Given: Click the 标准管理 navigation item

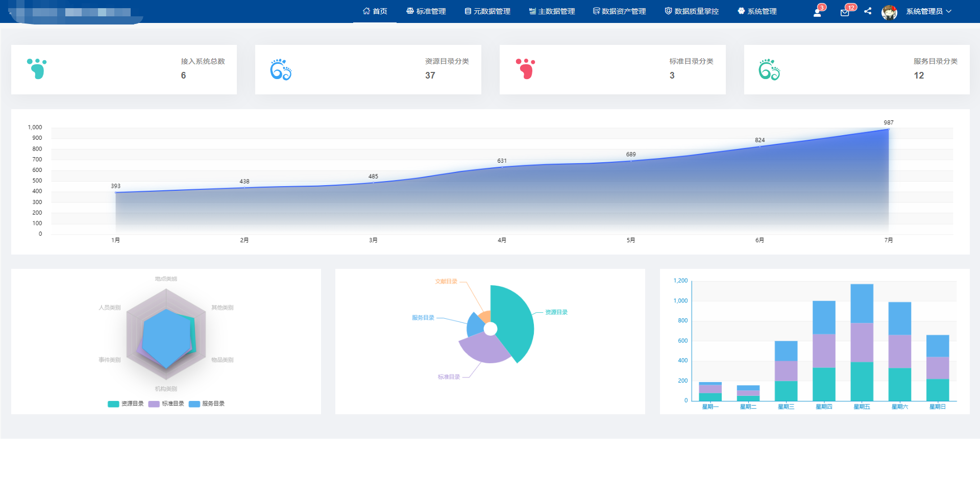Looking at the screenshot, I should pyautogui.click(x=426, y=11).
